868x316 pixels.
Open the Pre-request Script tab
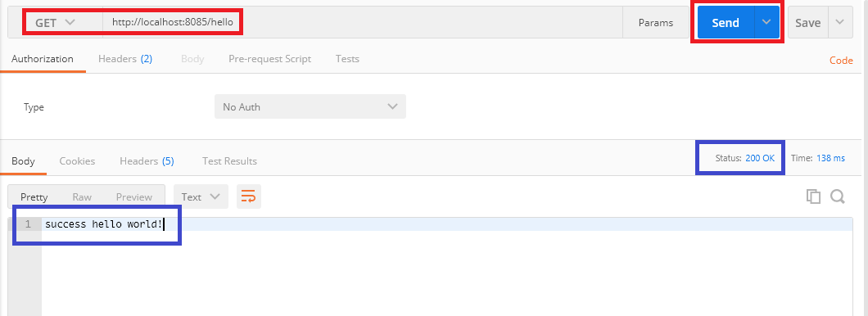tap(269, 59)
